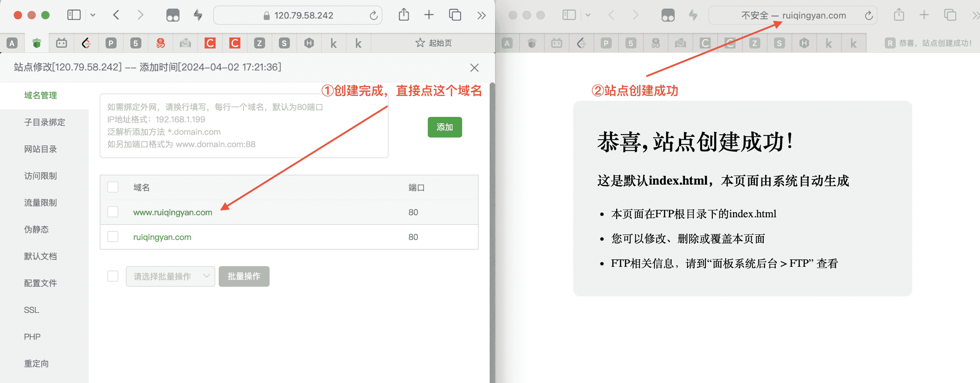Open the red NetEase pinned tab in the 120.79.58.242 window
Viewport: 980px width, 383px height.
tap(161, 43)
